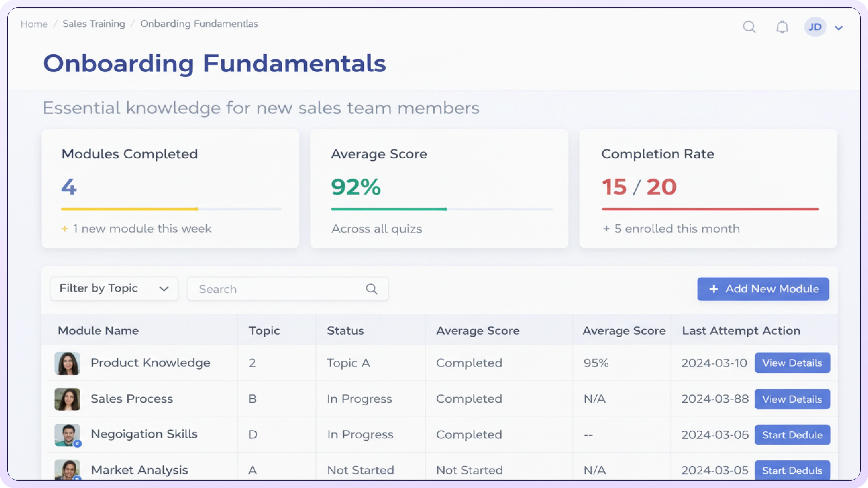Image resolution: width=868 pixels, height=488 pixels.
Task: Click the magnifier inside the search field
Action: point(372,289)
